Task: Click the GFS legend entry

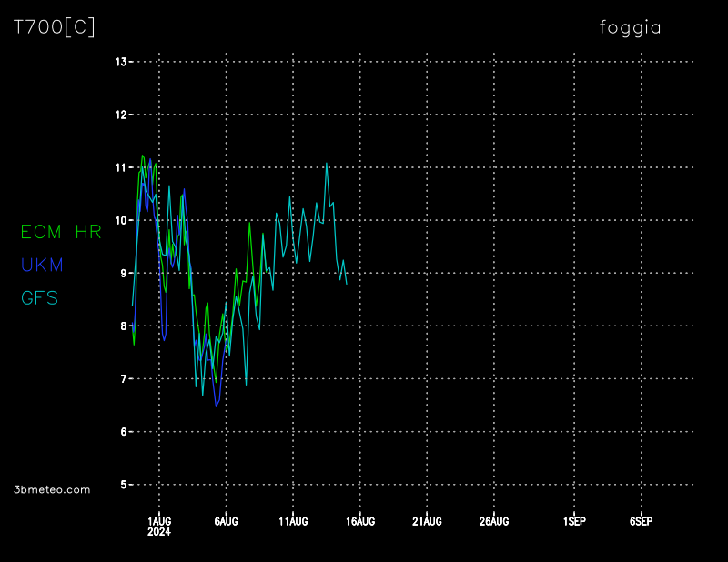Action: [39, 297]
